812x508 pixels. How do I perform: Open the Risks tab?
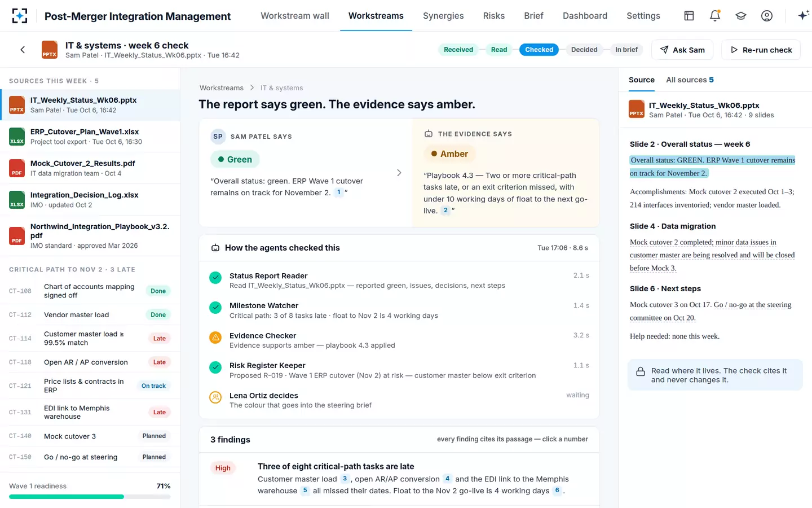pyautogui.click(x=494, y=16)
